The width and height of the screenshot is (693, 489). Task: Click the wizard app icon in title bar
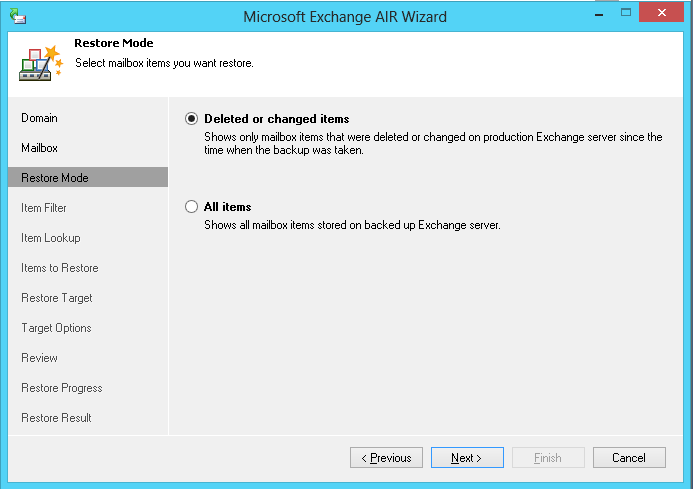[x=18, y=16]
